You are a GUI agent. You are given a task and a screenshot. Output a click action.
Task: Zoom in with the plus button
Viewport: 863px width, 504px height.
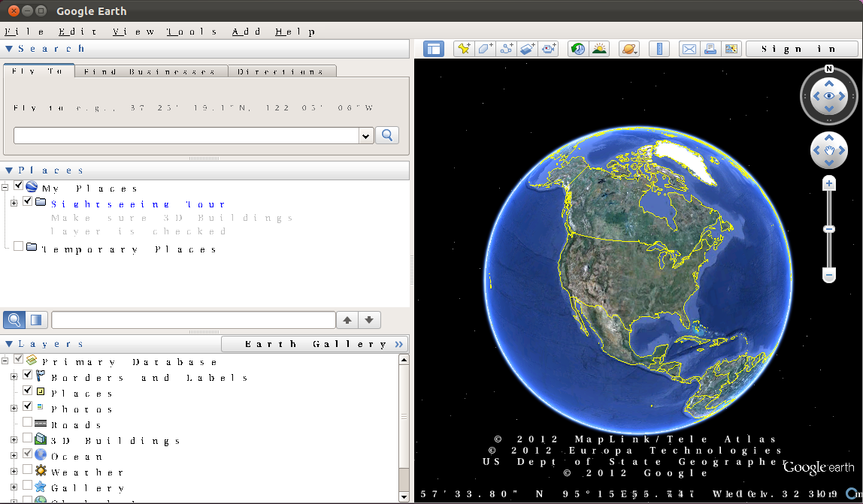829,183
